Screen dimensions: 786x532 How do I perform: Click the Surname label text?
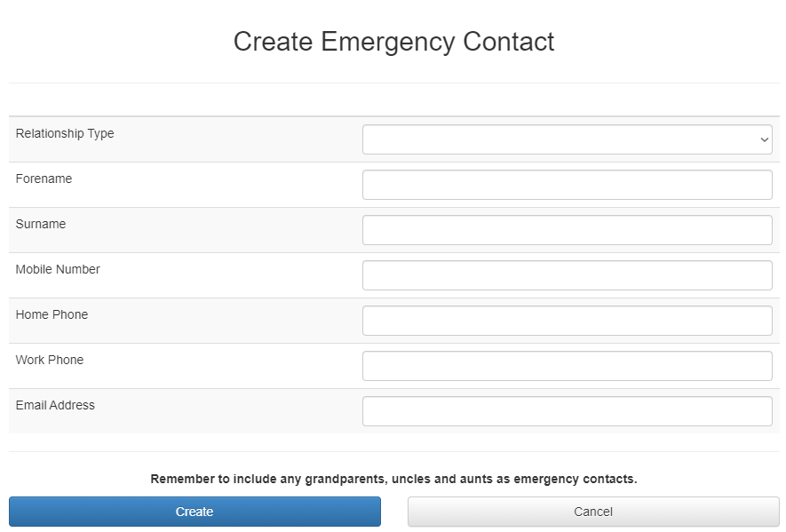(41, 224)
